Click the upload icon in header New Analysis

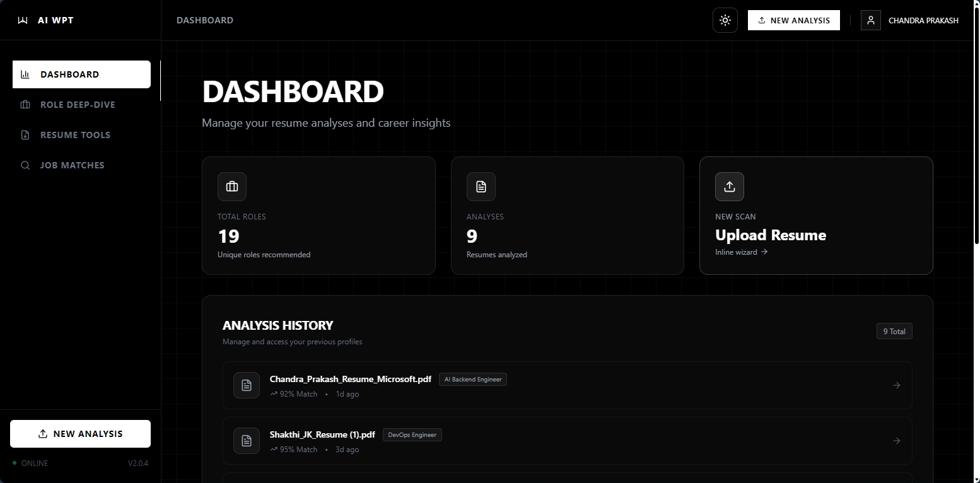coord(762,20)
